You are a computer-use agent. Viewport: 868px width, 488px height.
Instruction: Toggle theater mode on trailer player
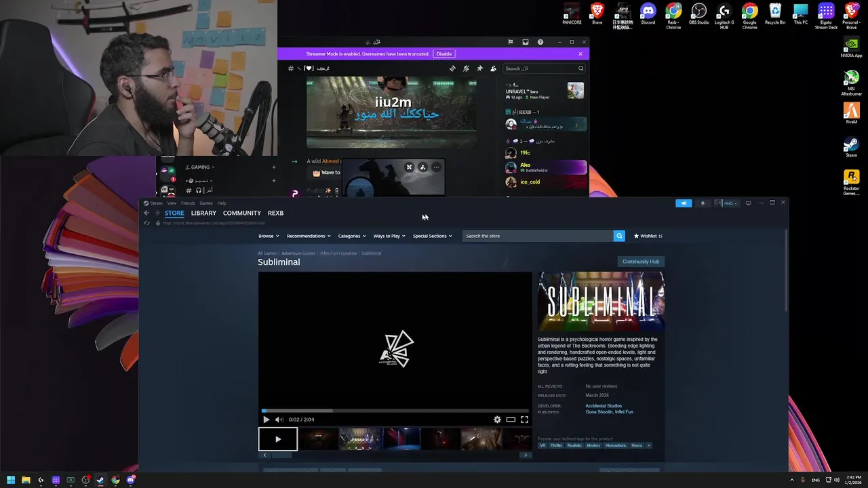click(x=511, y=420)
